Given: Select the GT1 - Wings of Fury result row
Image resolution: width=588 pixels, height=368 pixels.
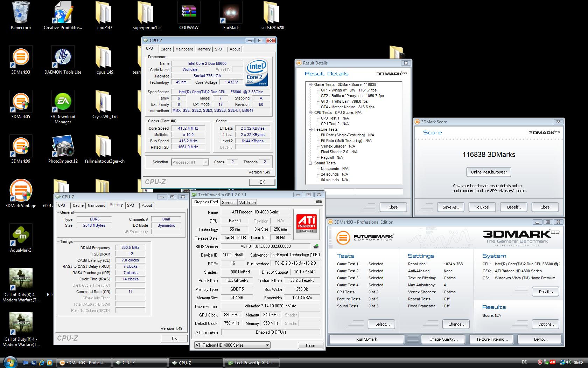Looking at the screenshot, I should (349, 90).
